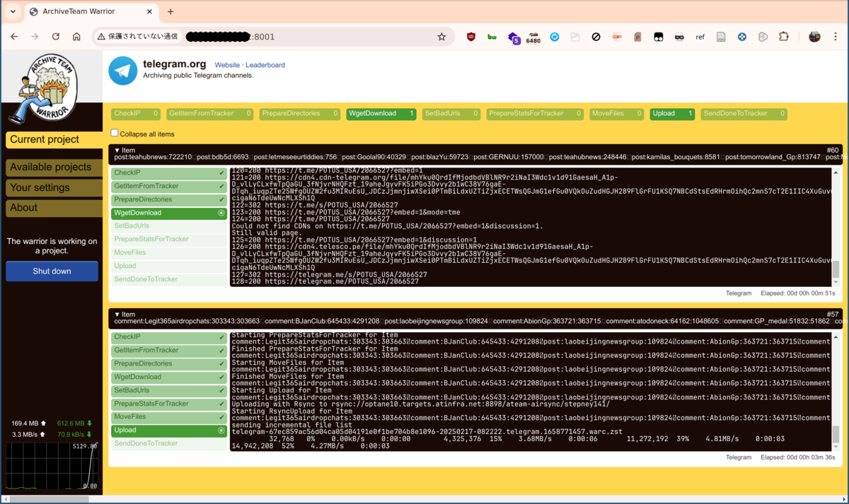Image resolution: width=849 pixels, height=504 pixels.
Task: Open the Your settings section
Action: [52, 187]
